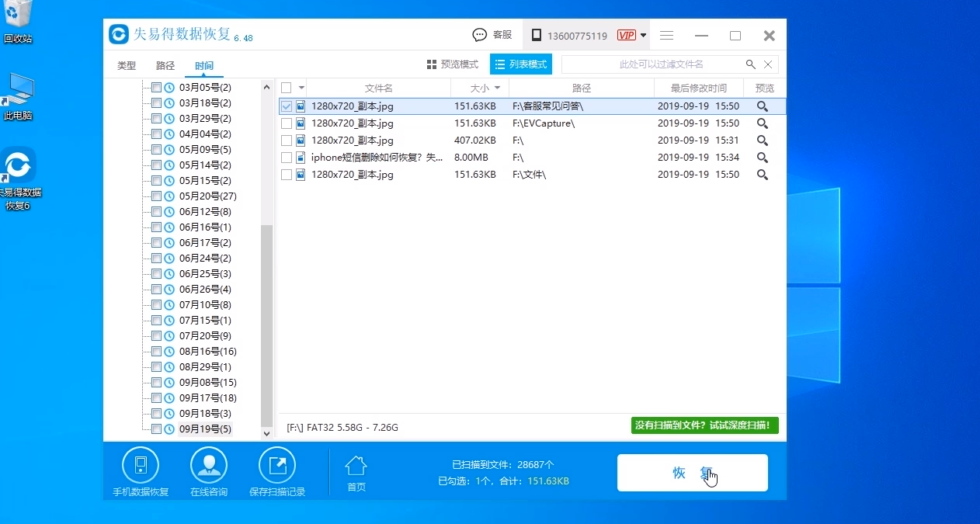Click the 恢复 recover button
This screenshot has height=524, width=980.
[x=693, y=473]
